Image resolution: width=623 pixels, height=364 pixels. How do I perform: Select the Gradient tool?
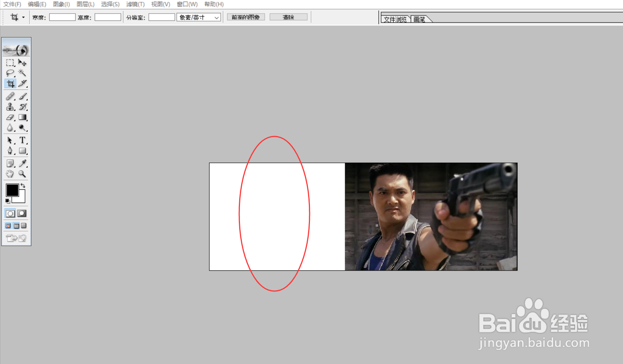pyautogui.click(x=22, y=118)
